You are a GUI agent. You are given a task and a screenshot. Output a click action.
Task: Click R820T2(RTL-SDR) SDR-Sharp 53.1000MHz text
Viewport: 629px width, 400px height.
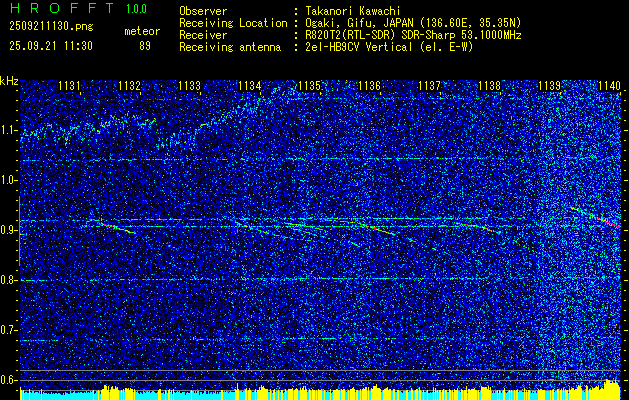(413, 35)
